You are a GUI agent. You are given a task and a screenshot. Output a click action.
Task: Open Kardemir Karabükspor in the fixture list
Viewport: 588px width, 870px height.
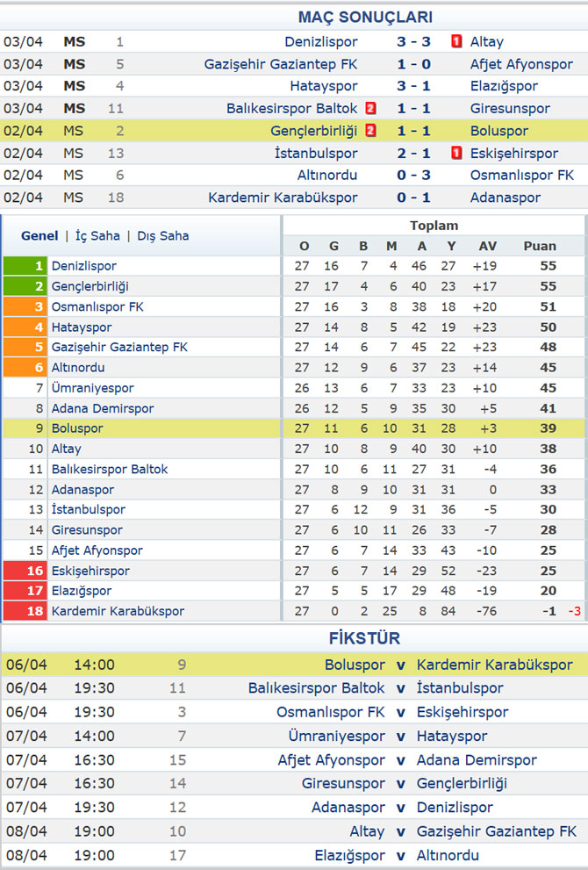[x=494, y=665]
